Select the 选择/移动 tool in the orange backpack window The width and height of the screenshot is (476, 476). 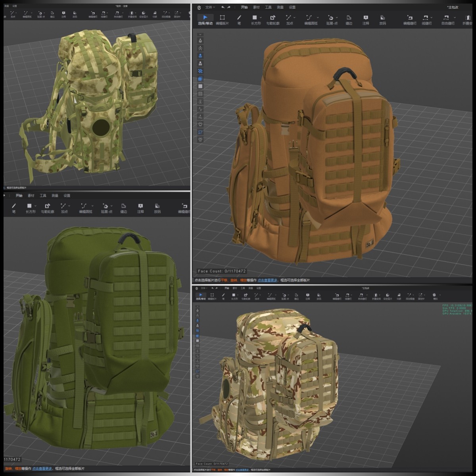[x=205, y=19]
